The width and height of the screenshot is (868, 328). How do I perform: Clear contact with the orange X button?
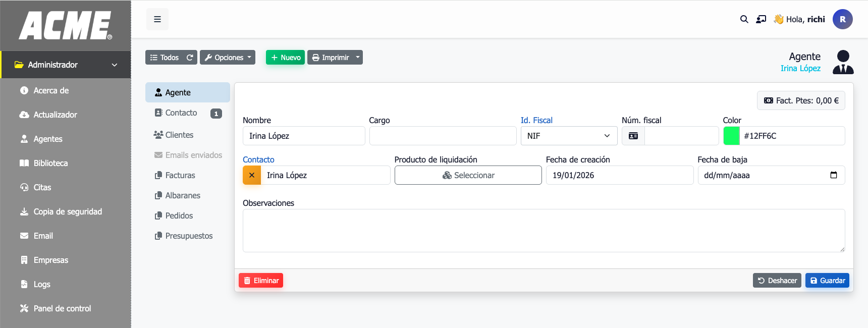click(252, 175)
